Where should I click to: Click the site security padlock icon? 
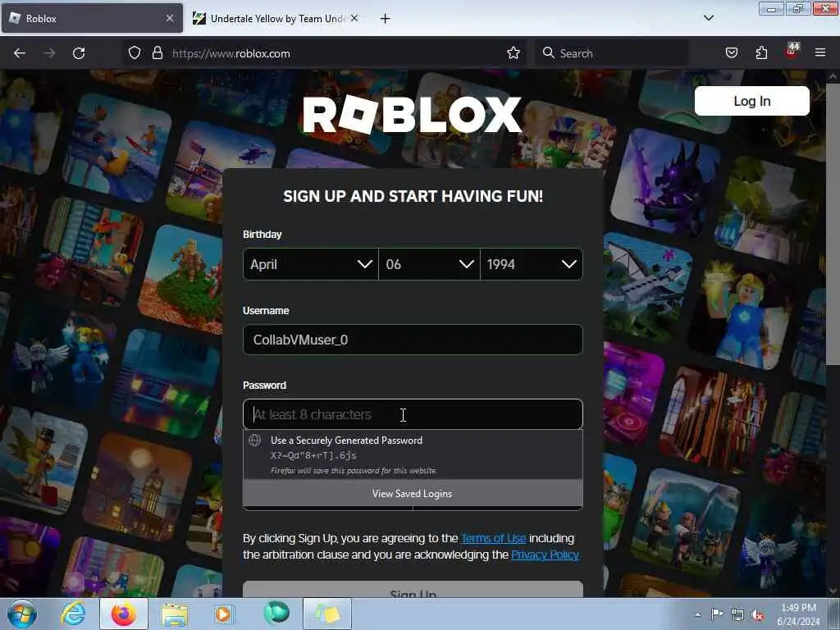click(x=157, y=53)
